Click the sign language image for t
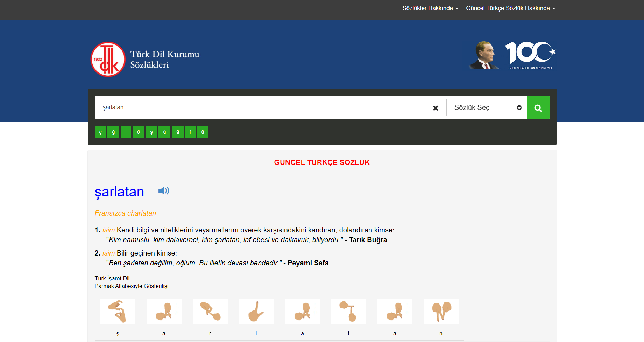This screenshot has height=342, width=644. coord(349,311)
